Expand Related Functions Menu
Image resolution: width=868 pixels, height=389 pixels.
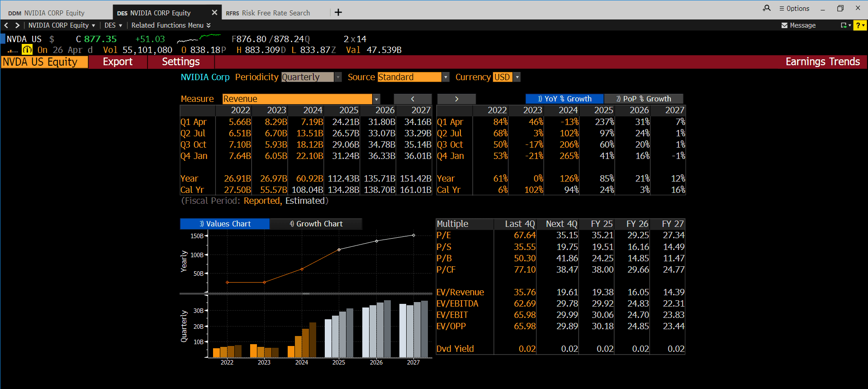pyautogui.click(x=171, y=25)
